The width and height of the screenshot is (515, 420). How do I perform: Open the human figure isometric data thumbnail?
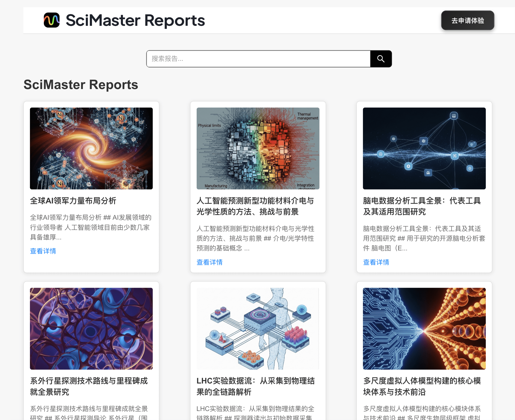click(x=258, y=329)
